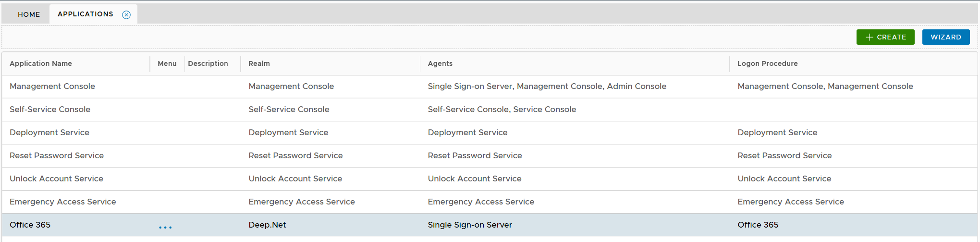The height and width of the screenshot is (242, 980).
Task: Sort by Logon Procedure column
Action: coord(767,64)
